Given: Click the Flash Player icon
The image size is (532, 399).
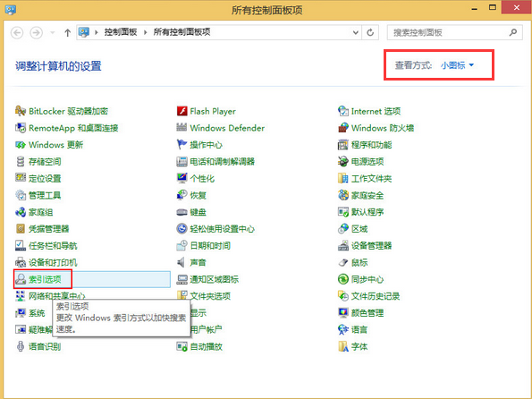Looking at the screenshot, I should coord(182,111).
